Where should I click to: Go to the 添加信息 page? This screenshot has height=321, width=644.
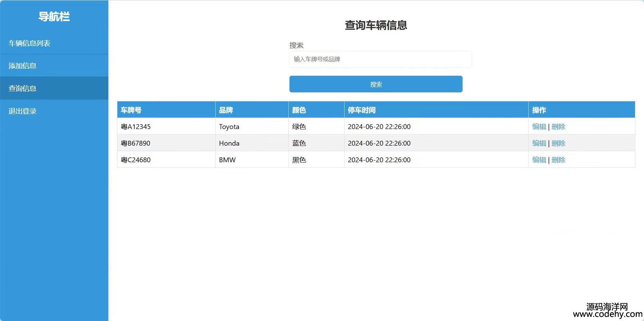coord(23,66)
